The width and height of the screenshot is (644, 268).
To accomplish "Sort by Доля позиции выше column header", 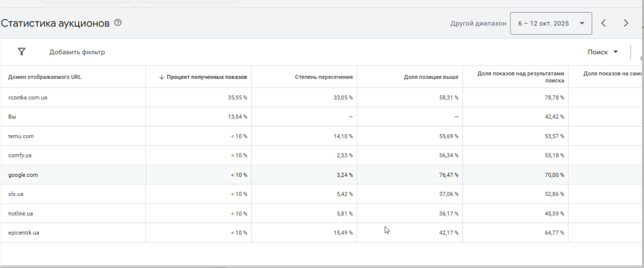I will [431, 77].
